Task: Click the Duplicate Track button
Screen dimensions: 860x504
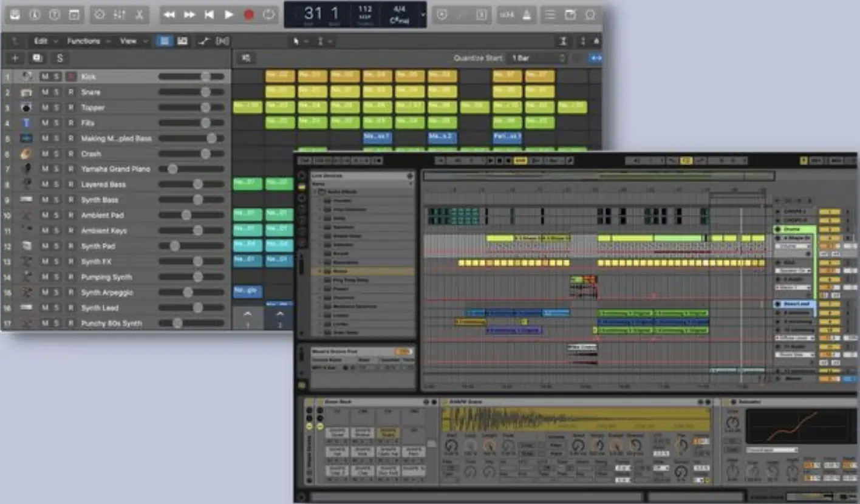Action: point(38,58)
